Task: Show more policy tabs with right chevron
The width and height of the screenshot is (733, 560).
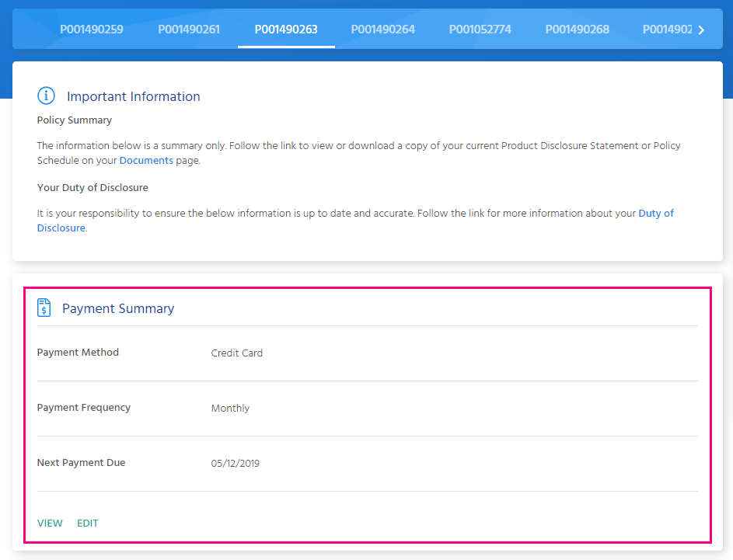Action: [701, 30]
